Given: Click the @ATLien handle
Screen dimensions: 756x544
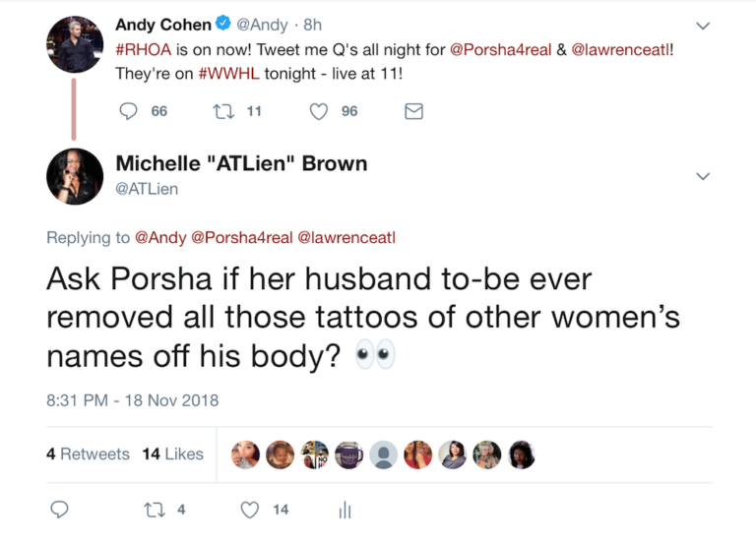Looking at the screenshot, I should point(147,189).
